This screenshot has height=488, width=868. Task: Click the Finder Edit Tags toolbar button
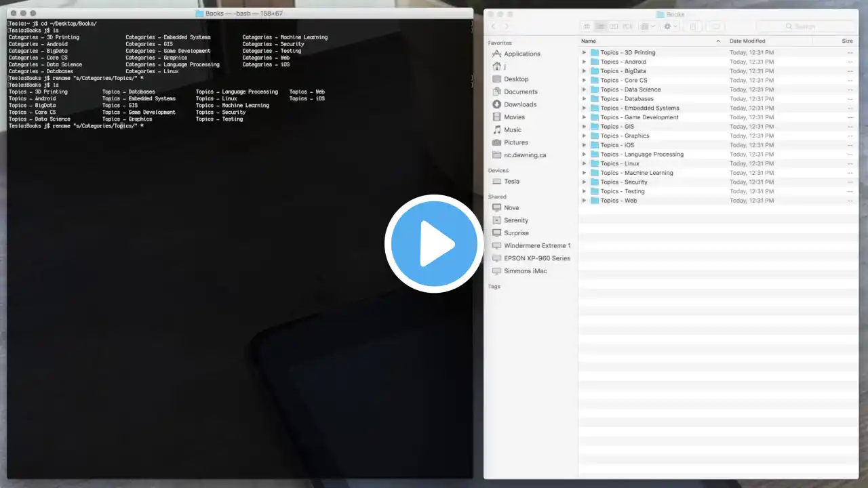pos(715,26)
